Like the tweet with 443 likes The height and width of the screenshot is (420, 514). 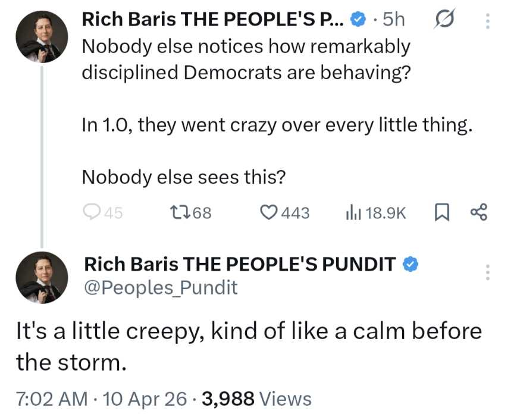[x=270, y=212]
